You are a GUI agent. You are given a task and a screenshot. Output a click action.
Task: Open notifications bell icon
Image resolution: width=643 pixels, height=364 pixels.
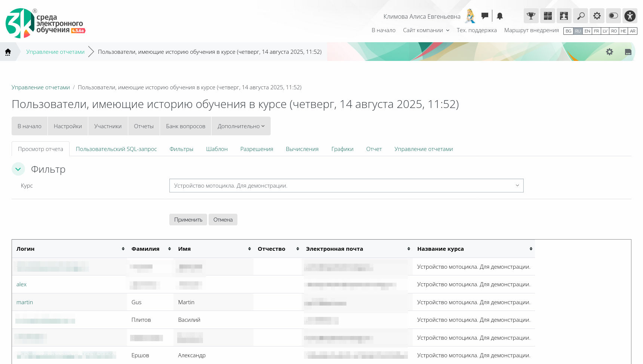(x=500, y=16)
